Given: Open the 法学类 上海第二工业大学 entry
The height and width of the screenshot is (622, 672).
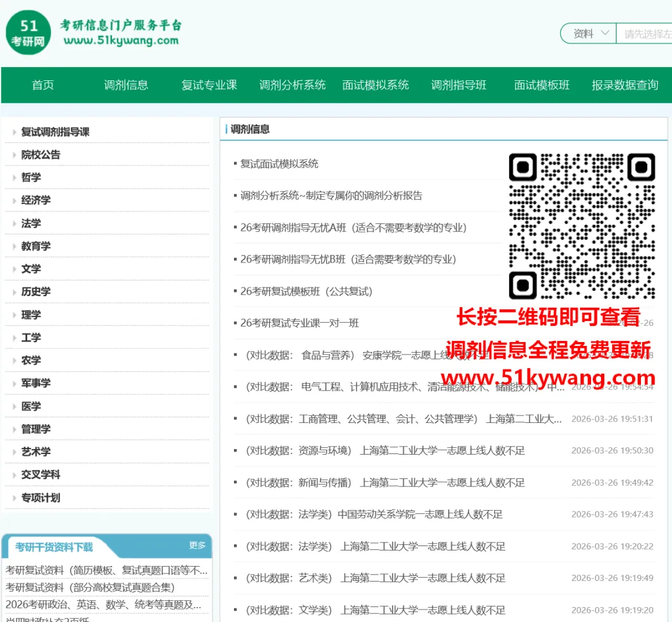Looking at the screenshot, I should click(x=375, y=547).
